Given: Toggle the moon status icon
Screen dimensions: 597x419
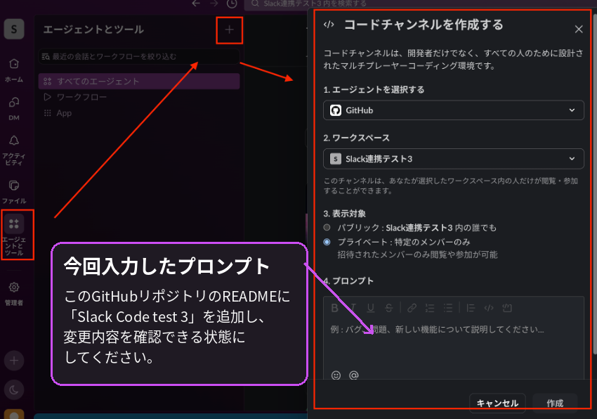Looking at the screenshot, I should tap(14, 390).
